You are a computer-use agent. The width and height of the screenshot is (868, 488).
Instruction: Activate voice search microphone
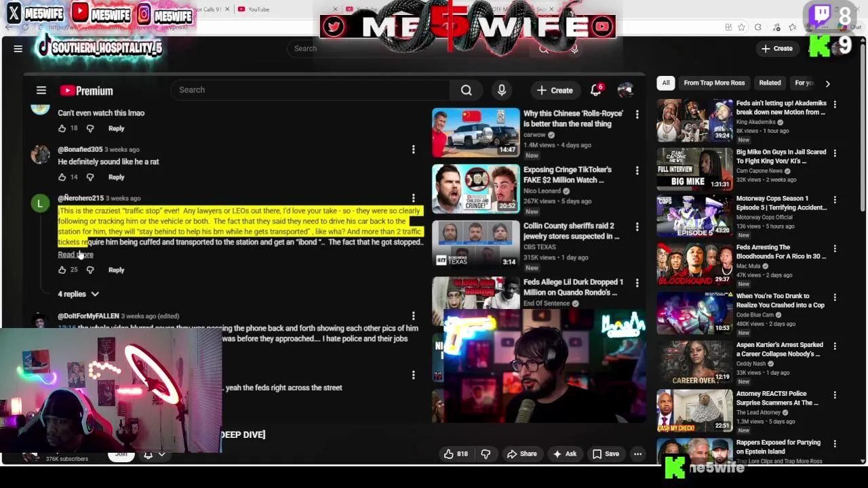click(502, 90)
